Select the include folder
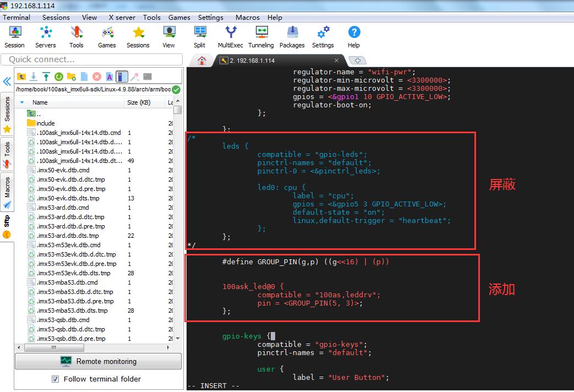Viewport: 574px width, 392px height. pos(45,123)
